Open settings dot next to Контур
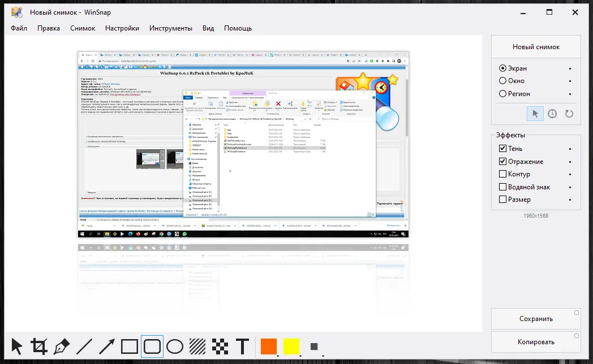Screen dimensions: 593x364 [x=570, y=175]
